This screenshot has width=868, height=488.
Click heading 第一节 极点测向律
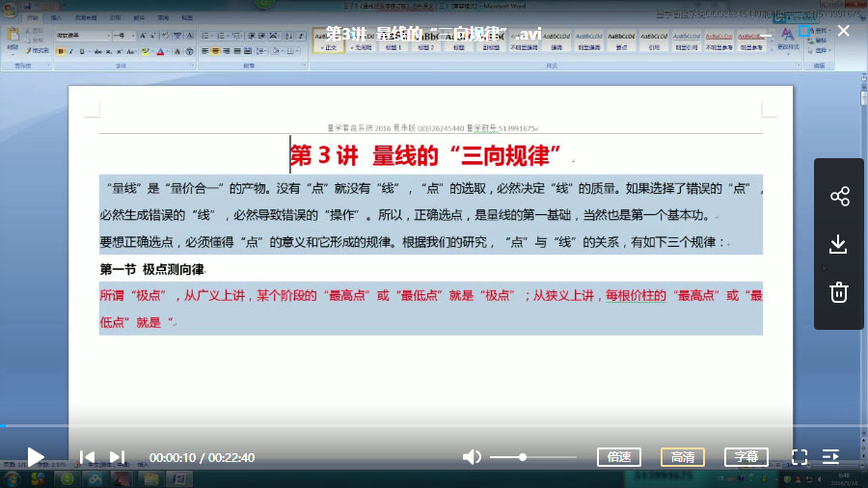(x=152, y=269)
